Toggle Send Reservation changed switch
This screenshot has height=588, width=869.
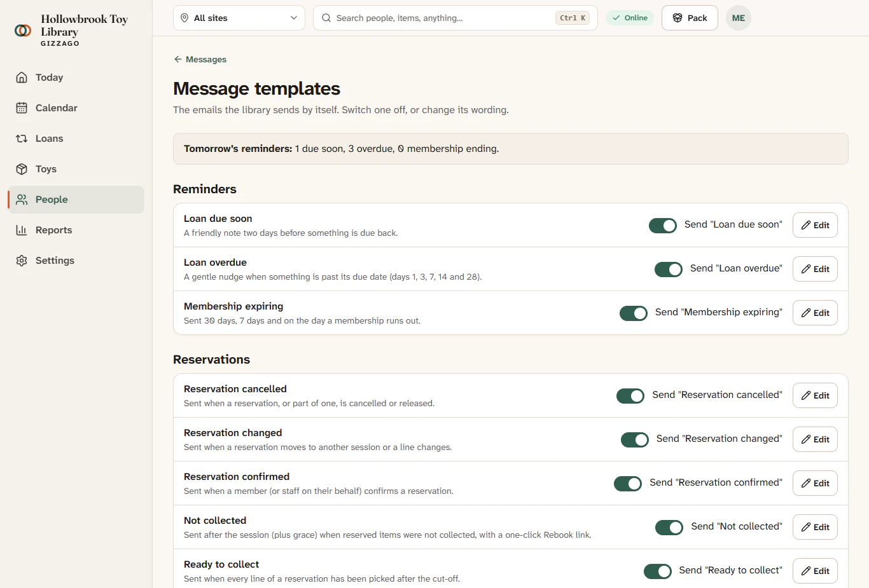point(635,439)
